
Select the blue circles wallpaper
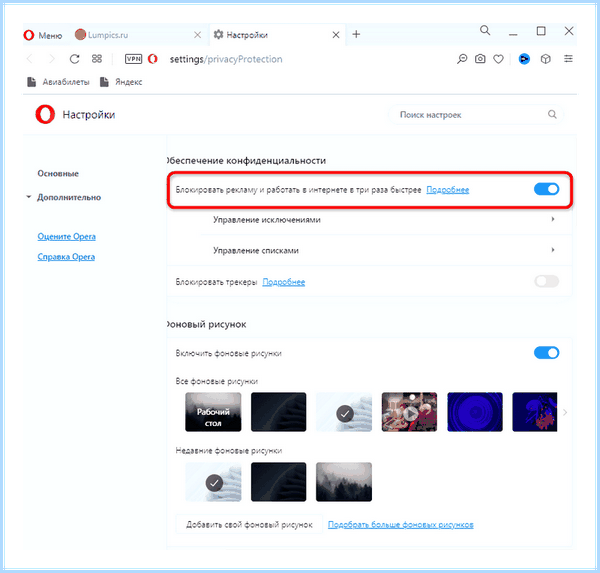point(475,412)
